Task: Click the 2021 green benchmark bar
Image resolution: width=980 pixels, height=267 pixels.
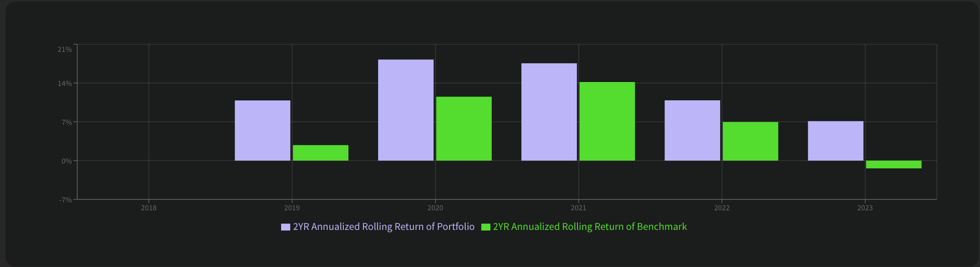Action: (x=607, y=121)
